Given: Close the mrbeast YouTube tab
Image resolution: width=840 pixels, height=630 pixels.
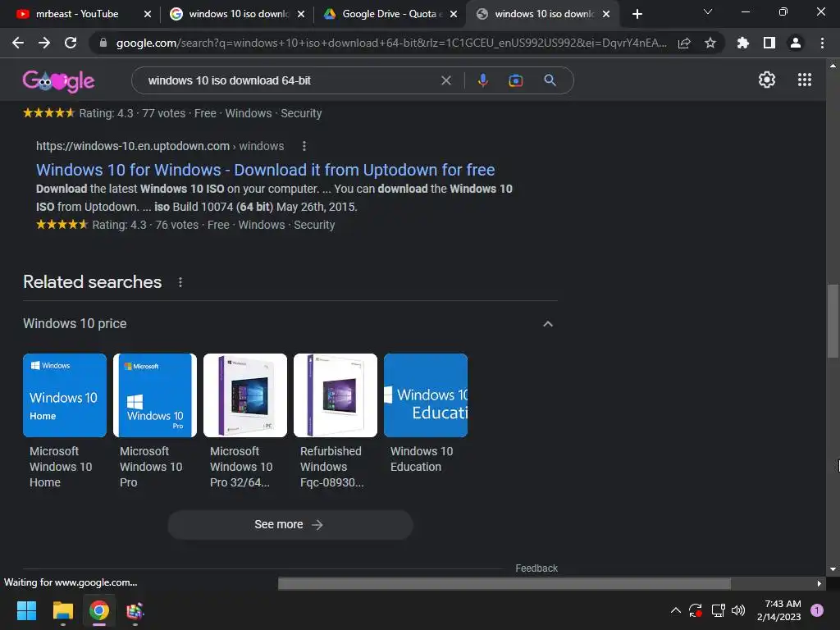Looking at the screenshot, I should pyautogui.click(x=148, y=14).
